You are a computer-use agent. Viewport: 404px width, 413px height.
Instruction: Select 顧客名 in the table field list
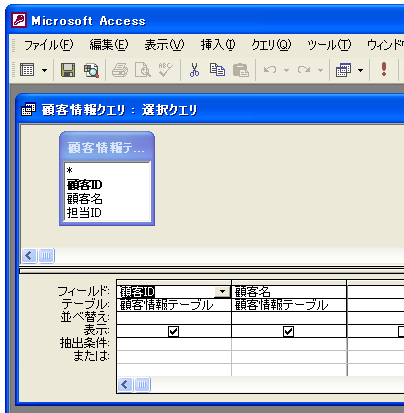pos(84,199)
